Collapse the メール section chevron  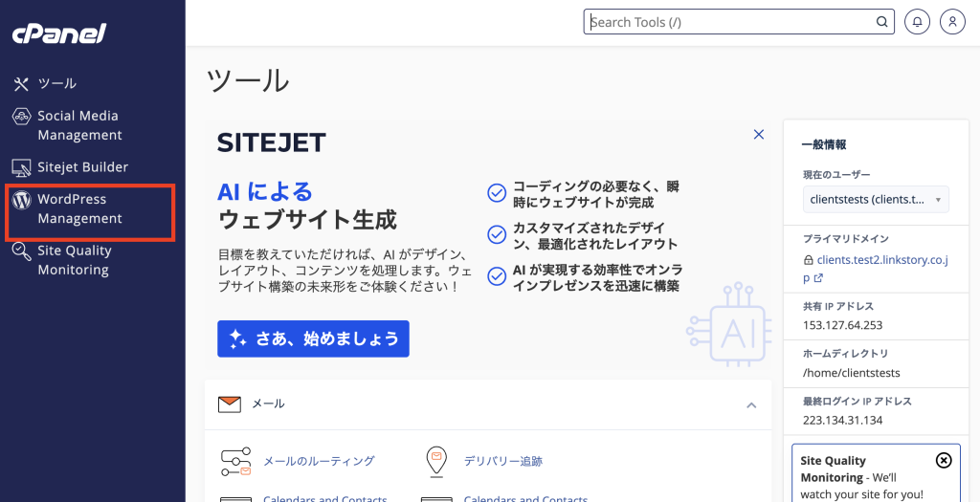(x=751, y=404)
